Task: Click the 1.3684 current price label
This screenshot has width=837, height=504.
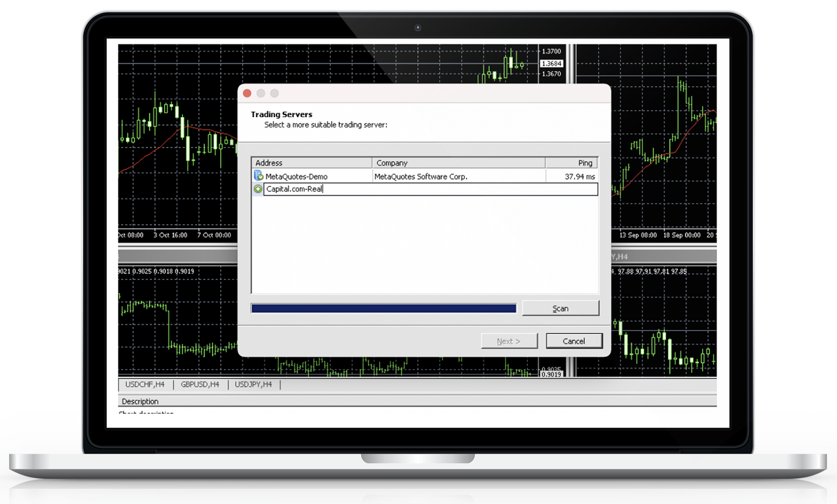Action: pos(551,63)
